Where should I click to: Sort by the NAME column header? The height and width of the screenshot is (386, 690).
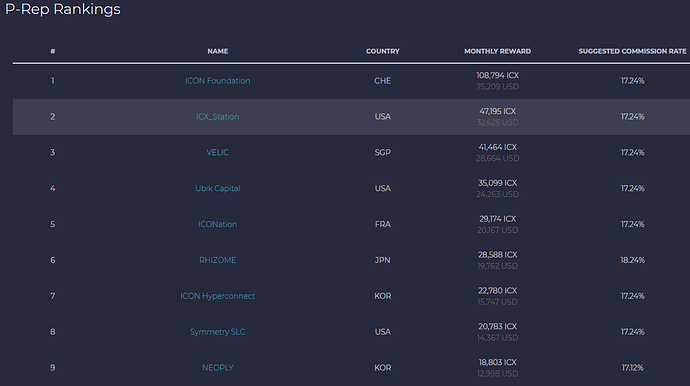[x=217, y=51]
